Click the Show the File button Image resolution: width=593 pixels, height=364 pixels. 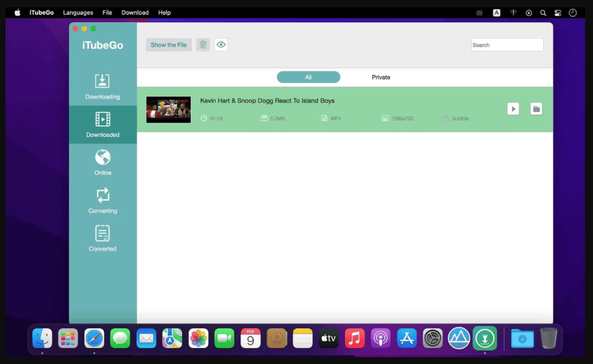click(169, 45)
